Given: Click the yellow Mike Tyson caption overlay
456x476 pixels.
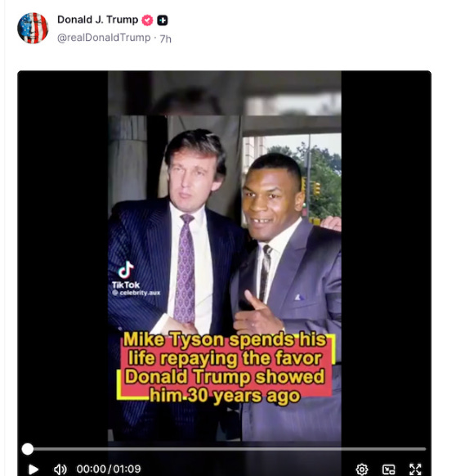Looking at the screenshot, I should click(226, 367).
